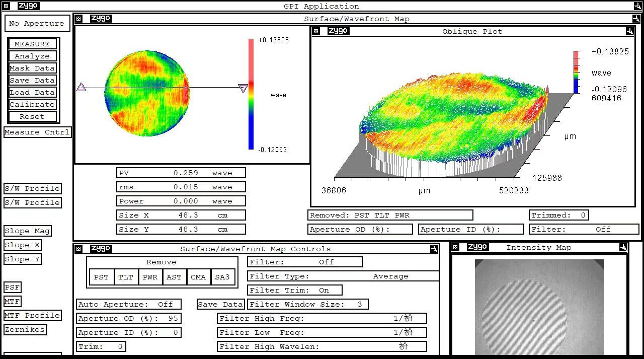Click the Surface/Wavefront Map window menu icon
Screen dimensions: 644x359
click(x=78, y=19)
